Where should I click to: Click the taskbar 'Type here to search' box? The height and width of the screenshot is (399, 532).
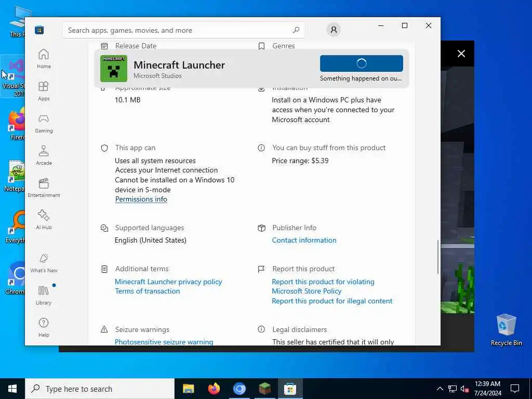tap(100, 389)
